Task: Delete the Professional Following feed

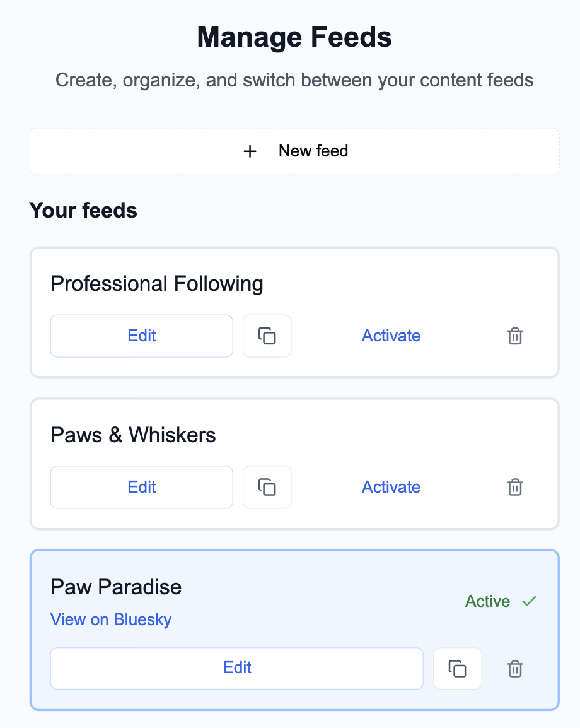Action: (515, 336)
